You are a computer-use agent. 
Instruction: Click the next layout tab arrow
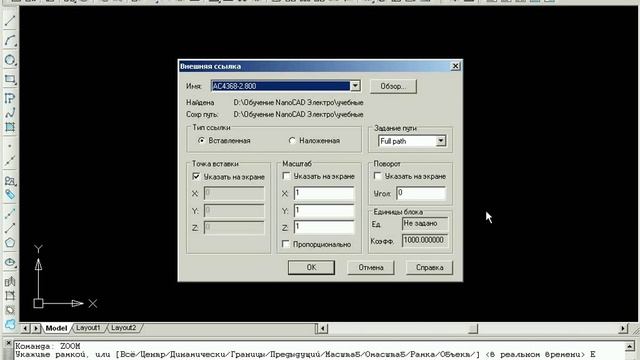point(36,328)
